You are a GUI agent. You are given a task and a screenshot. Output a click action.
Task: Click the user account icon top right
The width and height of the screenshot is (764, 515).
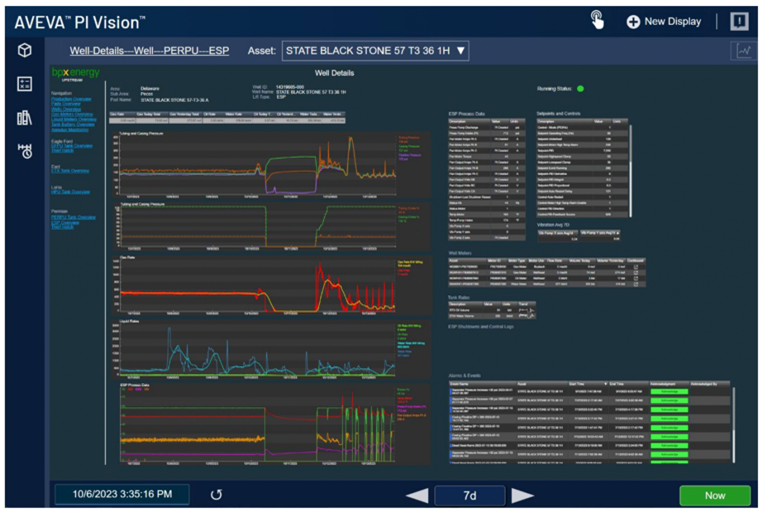(739, 21)
